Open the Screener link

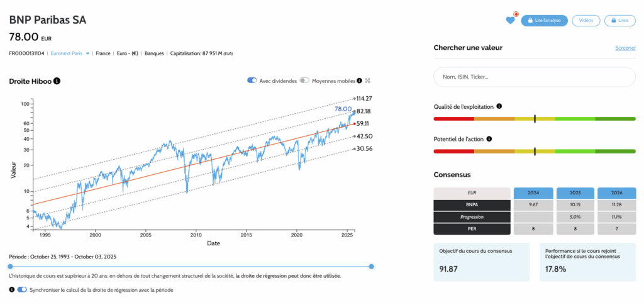[625, 48]
